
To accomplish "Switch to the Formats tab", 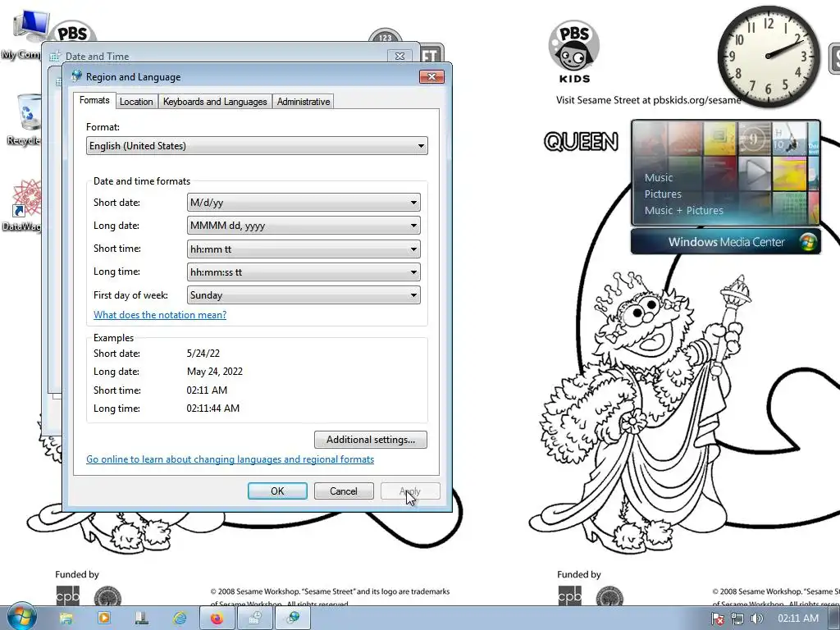I will (x=94, y=100).
